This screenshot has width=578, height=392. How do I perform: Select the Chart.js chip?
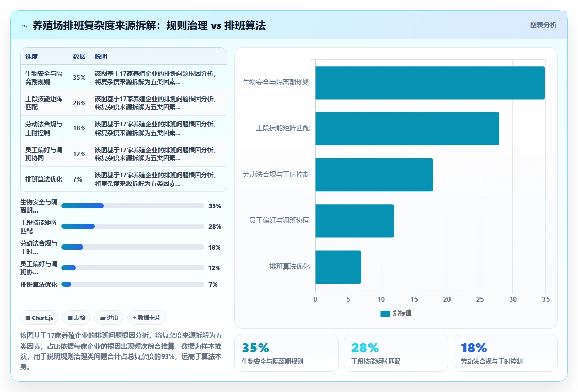pos(39,318)
